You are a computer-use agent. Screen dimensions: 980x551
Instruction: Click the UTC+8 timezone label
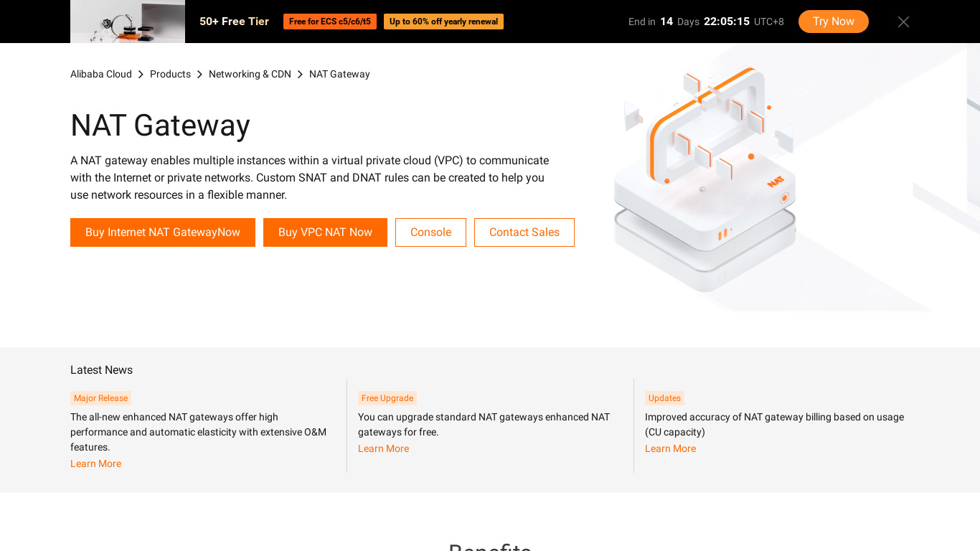pyautogui.click(x=769, y=22)
